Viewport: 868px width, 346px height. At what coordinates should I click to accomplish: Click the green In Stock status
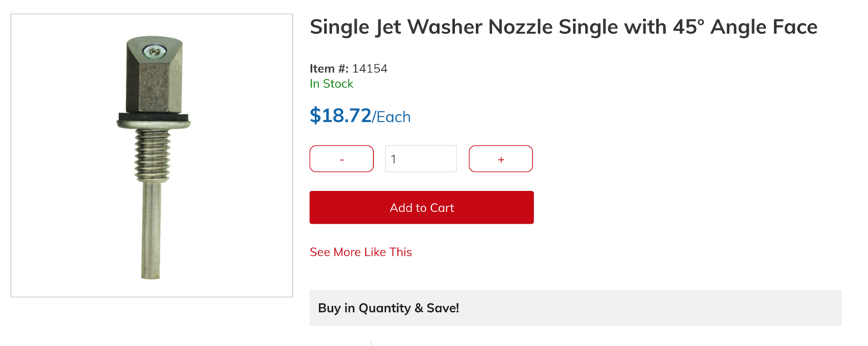click(x=331, y=84)
